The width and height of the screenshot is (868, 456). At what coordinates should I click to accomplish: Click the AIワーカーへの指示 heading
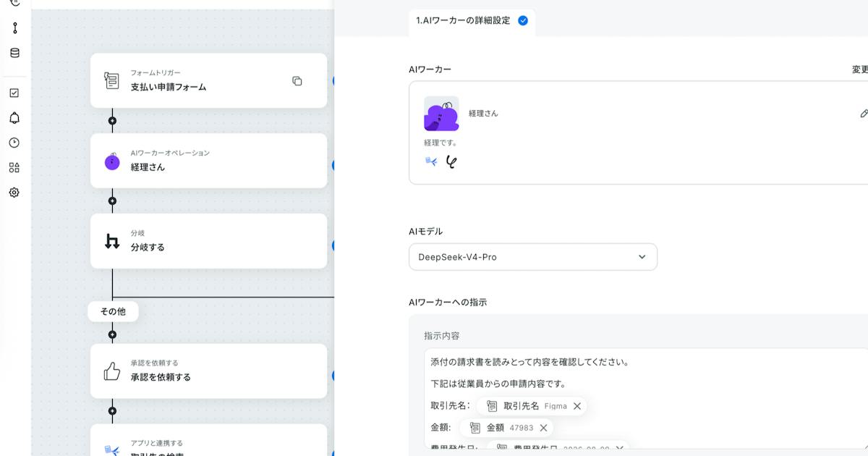(x=448, y=303)
